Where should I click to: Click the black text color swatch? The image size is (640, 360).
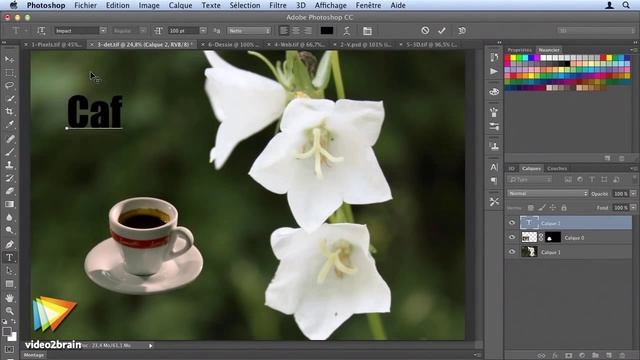pos(327,31)
